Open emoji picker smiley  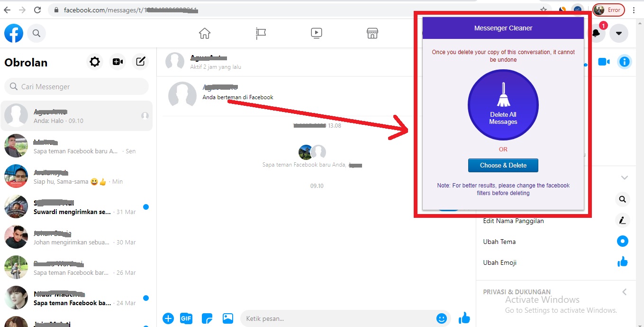tap(442, 318)
